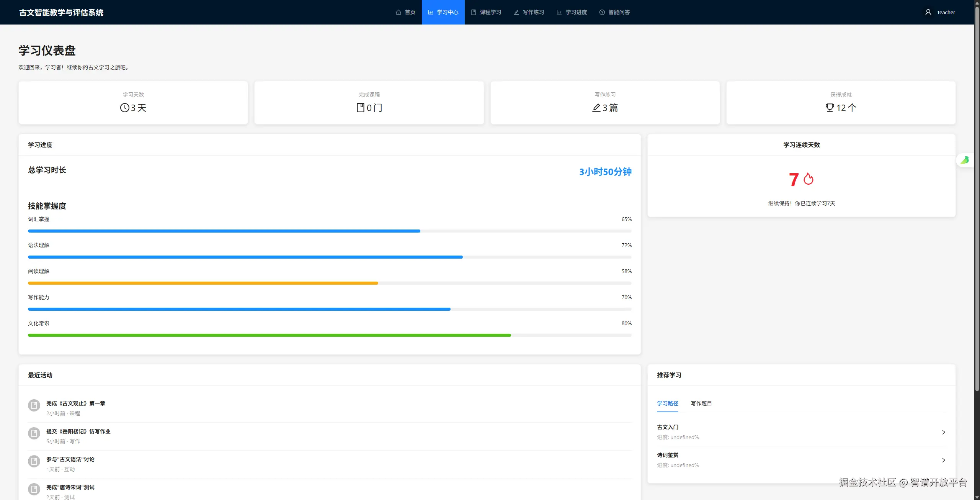The height and width of the screenshot is (500, 980).
Task: Click icon beside 提交《岳阳楼记》仿写作业 activity
Action: click(34, 433)
